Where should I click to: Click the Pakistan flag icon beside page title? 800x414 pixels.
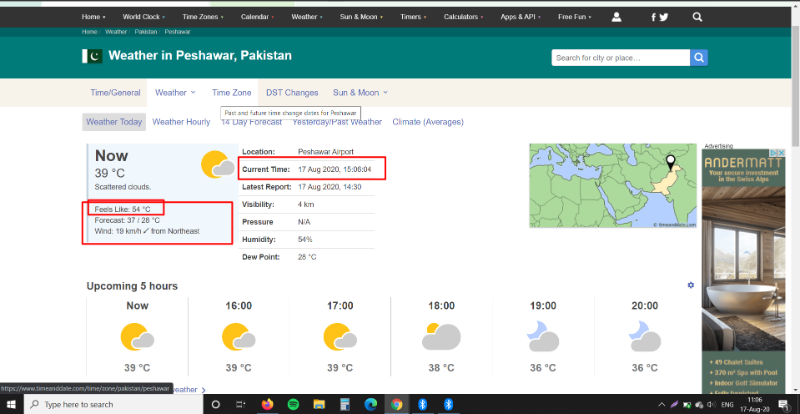(x=92, y=57)
